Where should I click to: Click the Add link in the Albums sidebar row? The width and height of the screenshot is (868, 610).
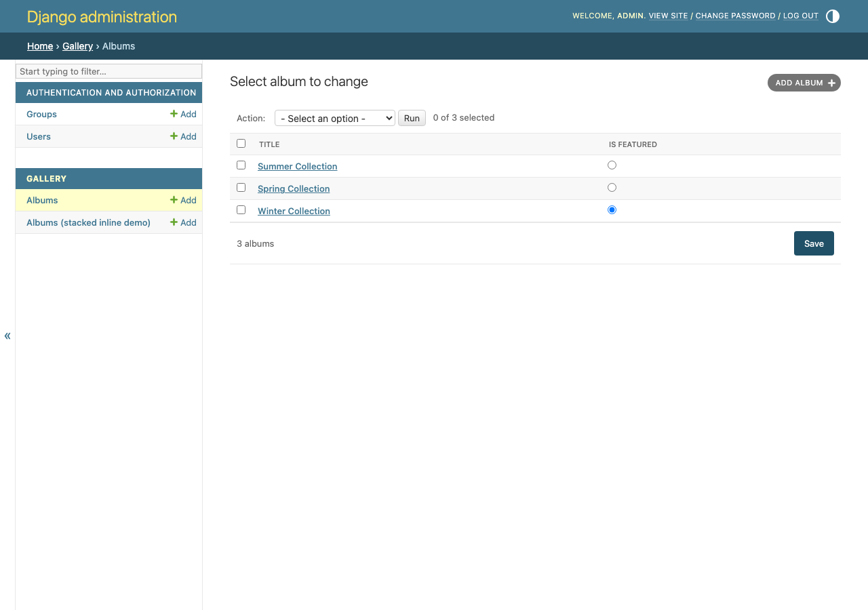click(x=183, y=200)
